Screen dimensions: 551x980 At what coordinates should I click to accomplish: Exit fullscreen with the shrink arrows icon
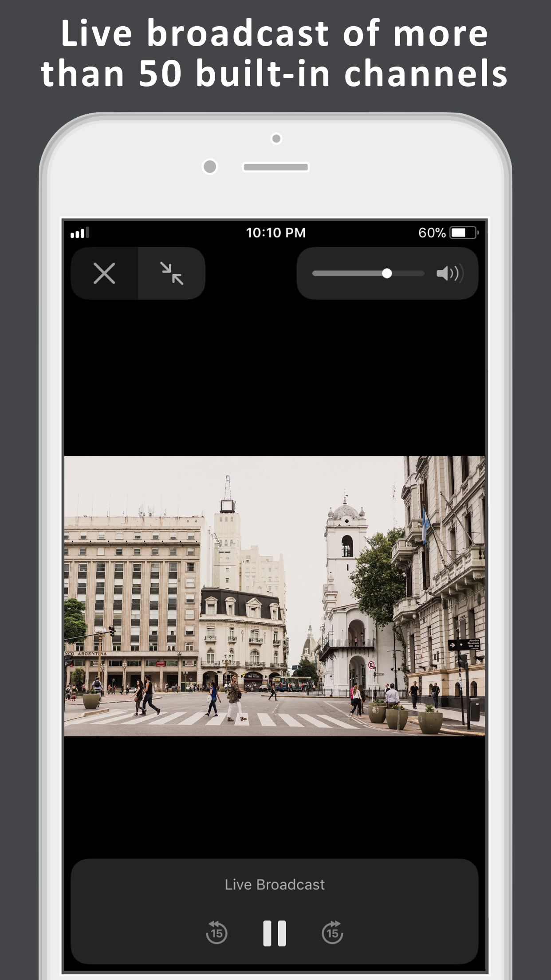tap(172, 273)
